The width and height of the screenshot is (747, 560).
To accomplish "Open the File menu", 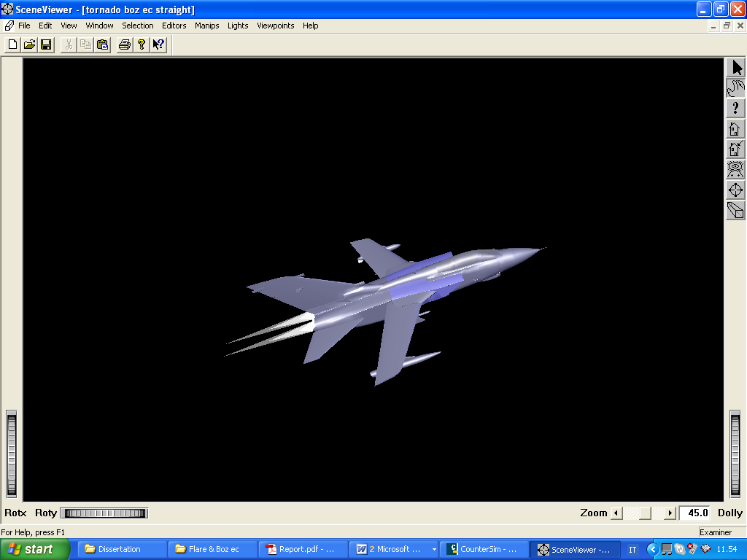I will point(24,26).
